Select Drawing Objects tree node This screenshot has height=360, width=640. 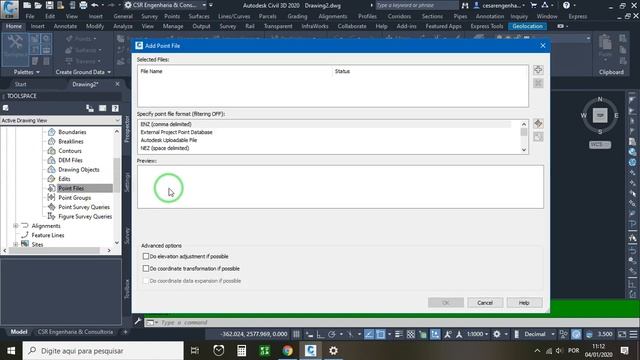79,170
